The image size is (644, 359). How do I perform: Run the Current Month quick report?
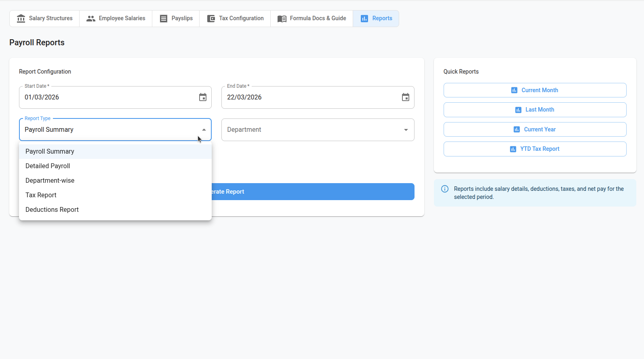click(x=535, y=90)
